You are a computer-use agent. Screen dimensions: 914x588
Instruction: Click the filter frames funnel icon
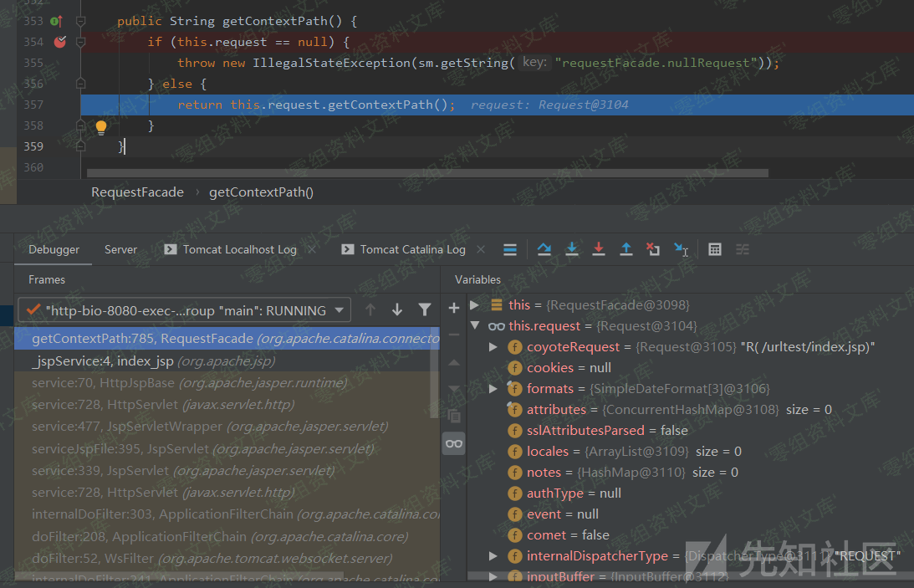coord(425,310)
